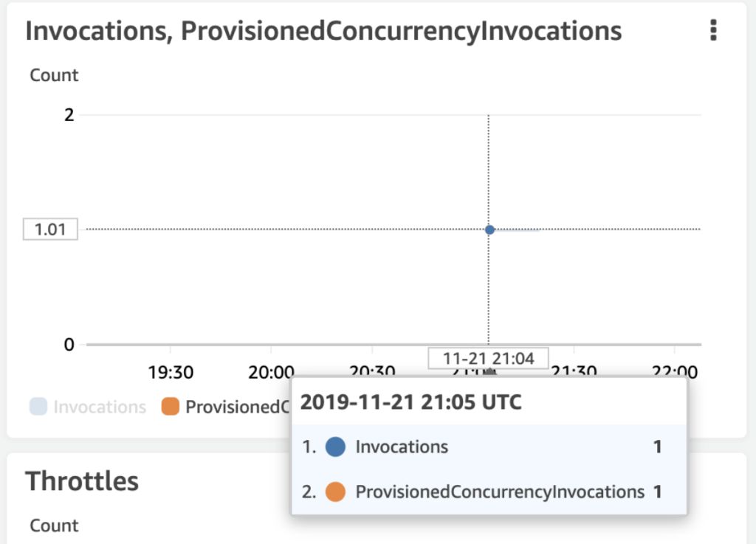Click the 1.01 value label on y-axis
756x544 pixels.
49,229
